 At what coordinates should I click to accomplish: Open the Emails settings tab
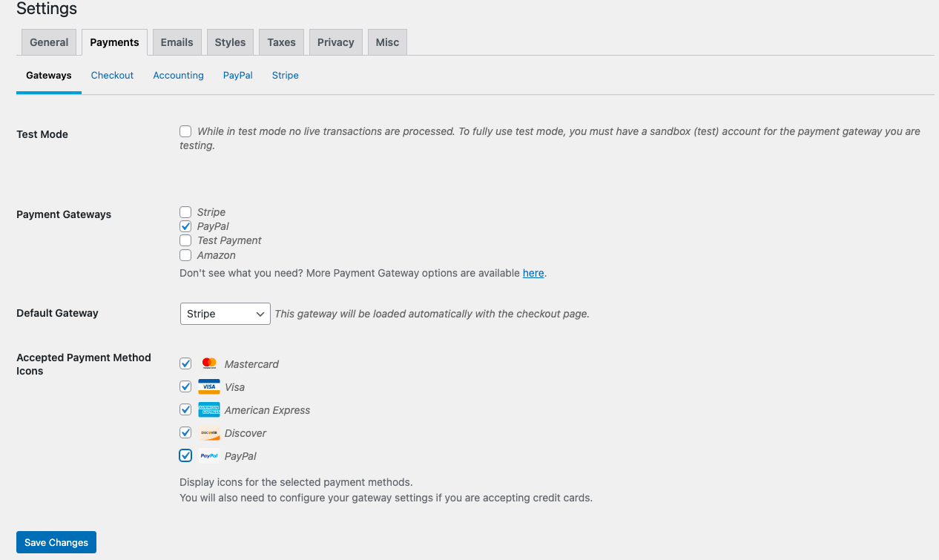(x=177, y=42)
